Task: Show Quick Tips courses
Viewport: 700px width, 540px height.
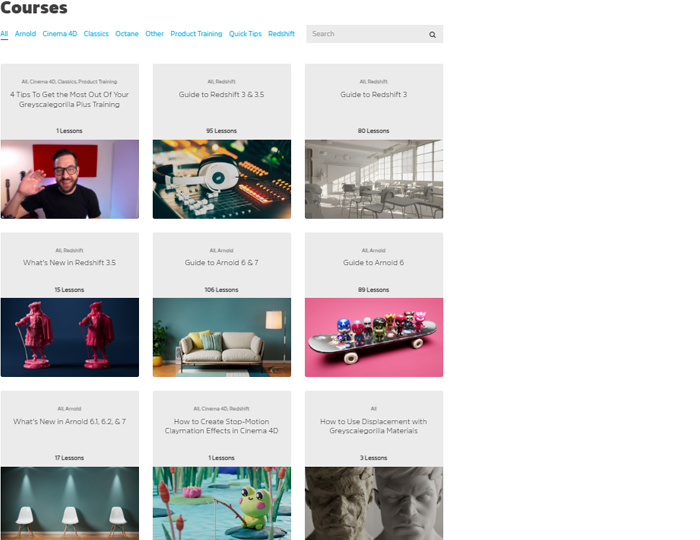Action: click(x=245, y=33)
